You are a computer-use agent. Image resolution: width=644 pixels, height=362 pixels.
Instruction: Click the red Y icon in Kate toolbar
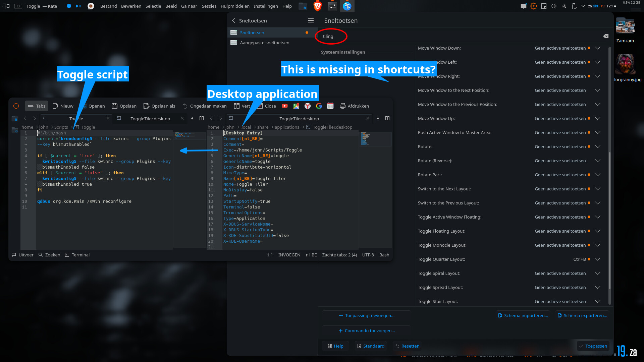pos(308,106)
